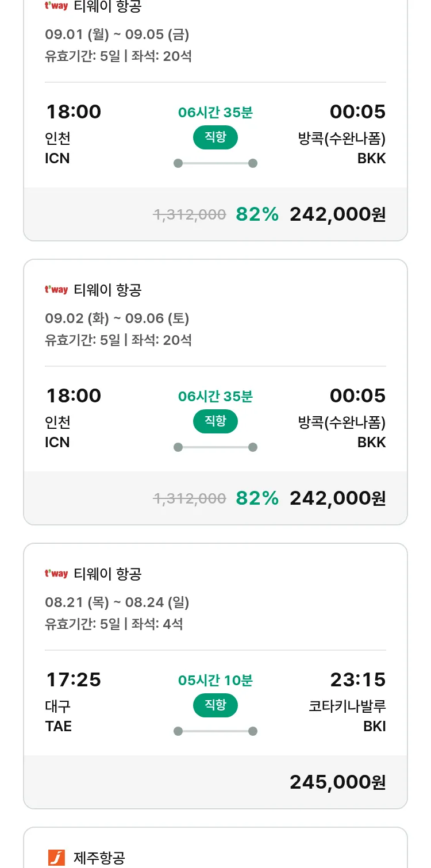Click the T'way logo on the 09.01 flight card
The height and width of the screenshot is (868, 431).
(x=56, y=6)
